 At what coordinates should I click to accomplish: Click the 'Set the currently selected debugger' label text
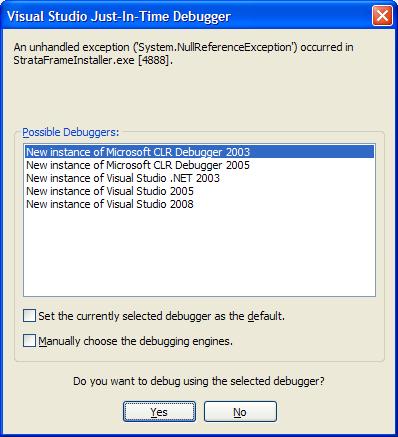(161, 316)
